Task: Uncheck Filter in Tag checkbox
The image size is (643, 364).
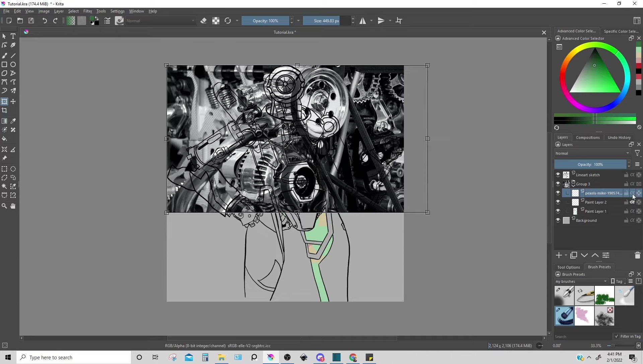Action: point(617,336)
